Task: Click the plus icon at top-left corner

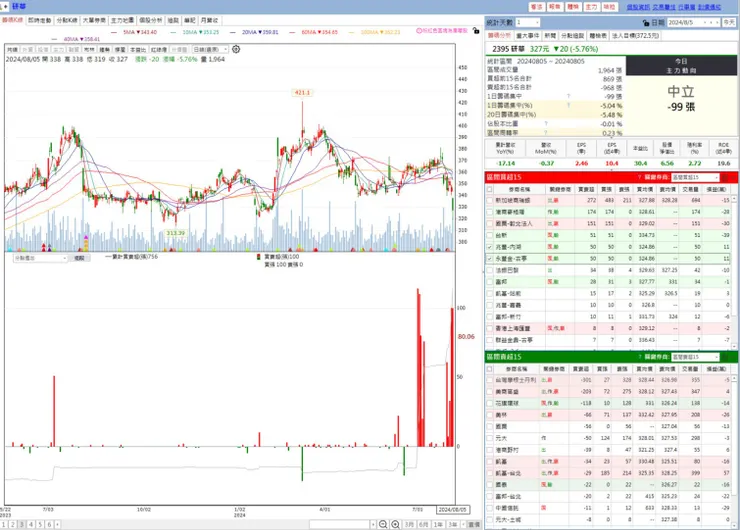Action: coord(5,6)
